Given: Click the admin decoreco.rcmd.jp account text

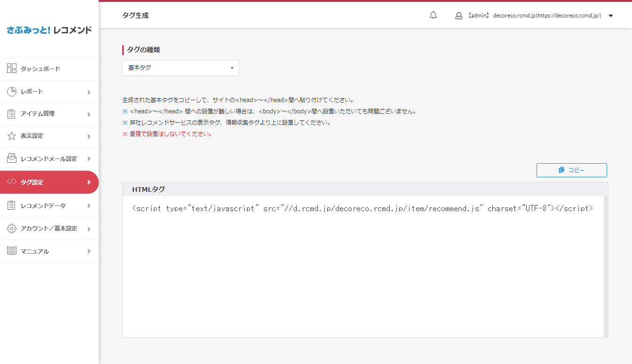Looking at the screenshot, I should coord(534,16).
